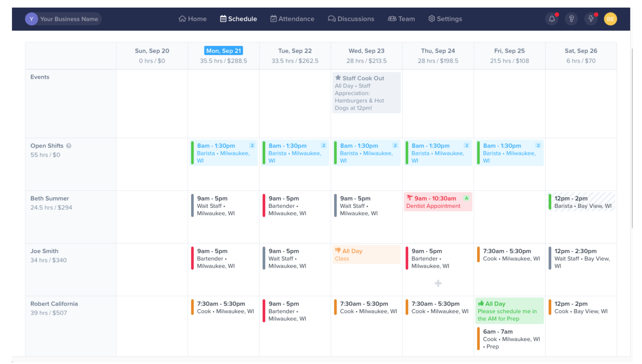Viewport: 642px width, 364px height.
Task: Open Friday's 8am-1:30pm open Barista shift
Action: (x=509, y=153)
